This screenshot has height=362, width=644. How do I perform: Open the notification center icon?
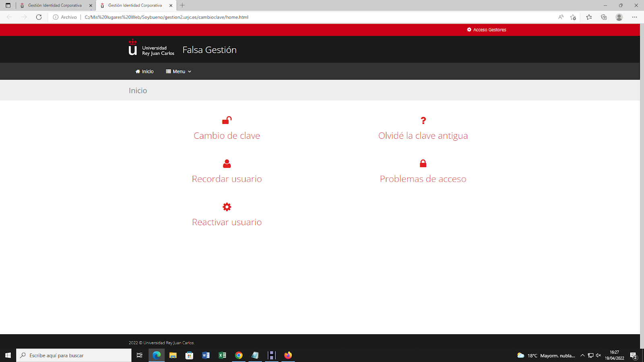(x=634, y=356)
